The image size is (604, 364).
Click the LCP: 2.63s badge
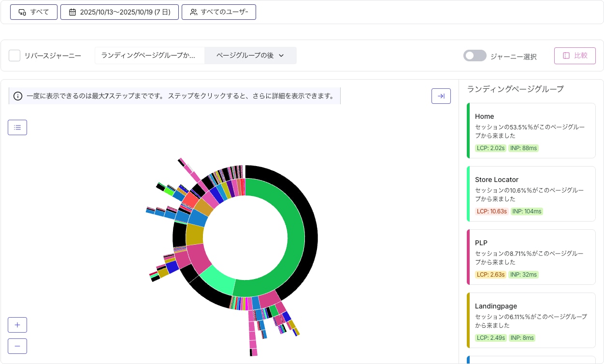[x=491, y=275]
